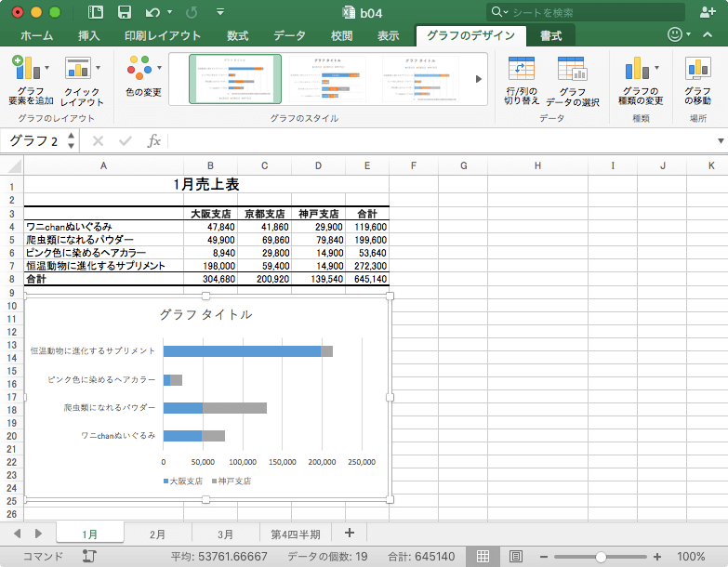
Task: Click the 大阪支店 legend entry
Action: (183, 481)
